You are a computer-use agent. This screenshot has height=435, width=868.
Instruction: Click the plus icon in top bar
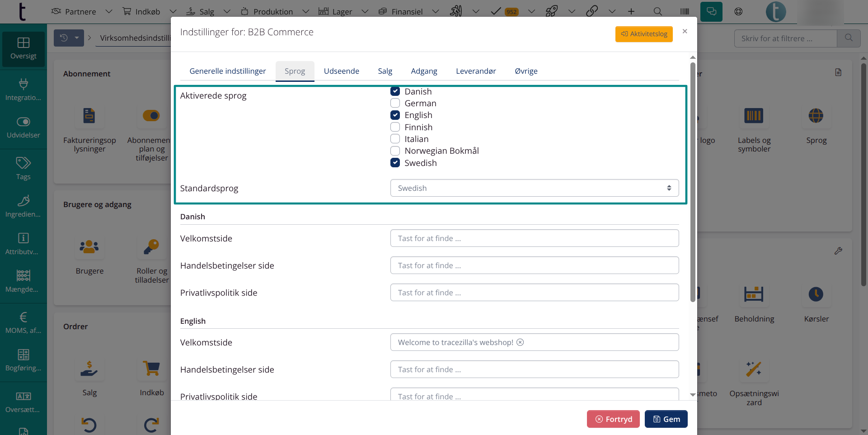631,12
